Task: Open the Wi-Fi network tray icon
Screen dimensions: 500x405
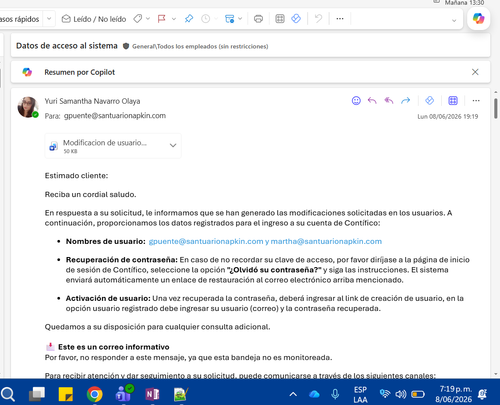Action: pos(385,394)
